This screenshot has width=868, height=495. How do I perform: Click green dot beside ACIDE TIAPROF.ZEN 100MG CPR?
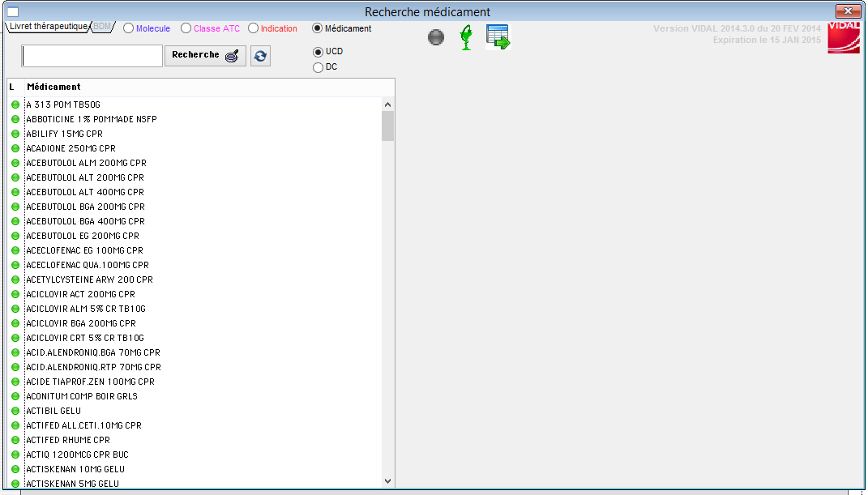pyautogui.click(x=15, y=382)
